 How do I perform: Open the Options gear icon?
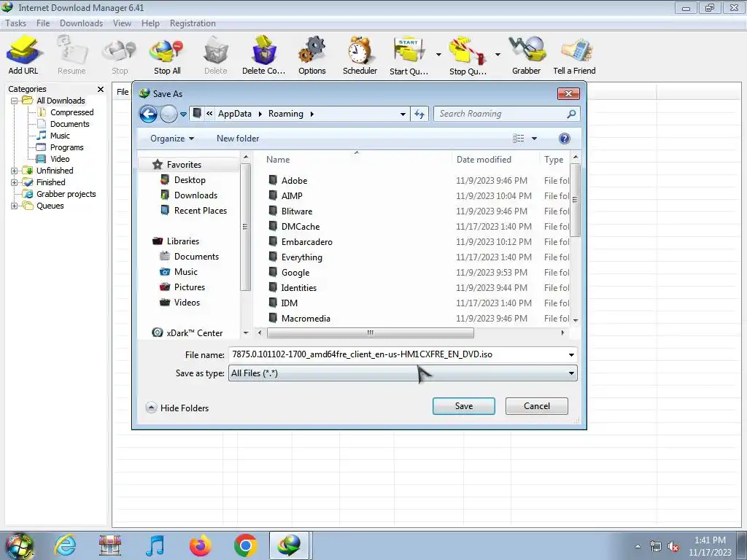click(x=312, y=55)
